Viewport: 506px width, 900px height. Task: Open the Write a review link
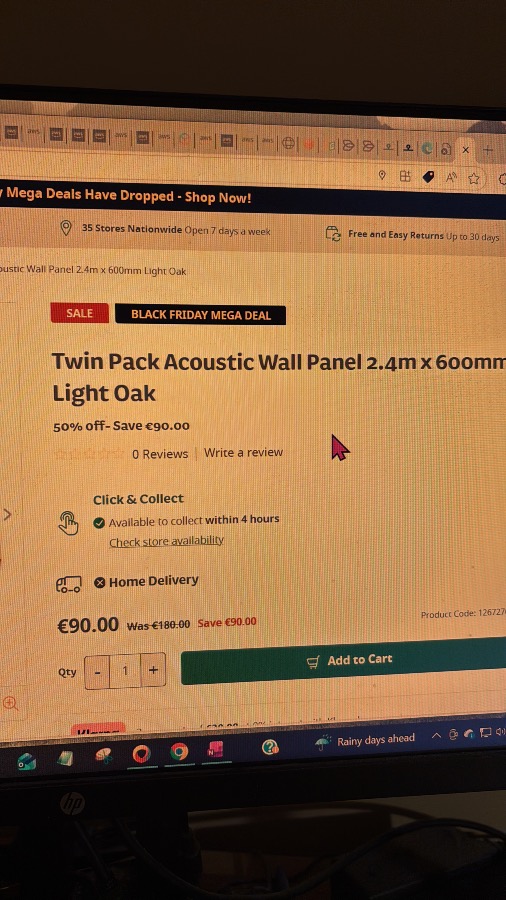click(243, 452)
